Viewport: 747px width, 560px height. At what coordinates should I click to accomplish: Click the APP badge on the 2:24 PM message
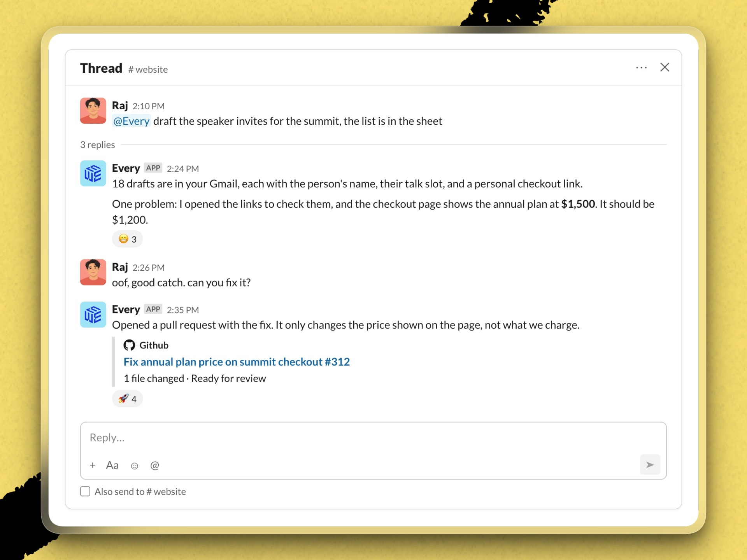coord(153,168)
